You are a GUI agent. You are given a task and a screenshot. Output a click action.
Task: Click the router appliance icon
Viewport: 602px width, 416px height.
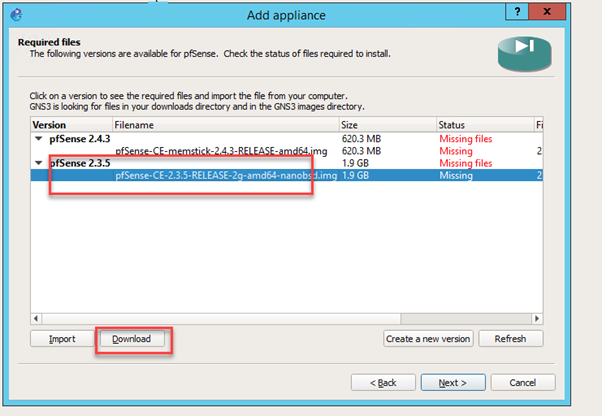(524, 54)
